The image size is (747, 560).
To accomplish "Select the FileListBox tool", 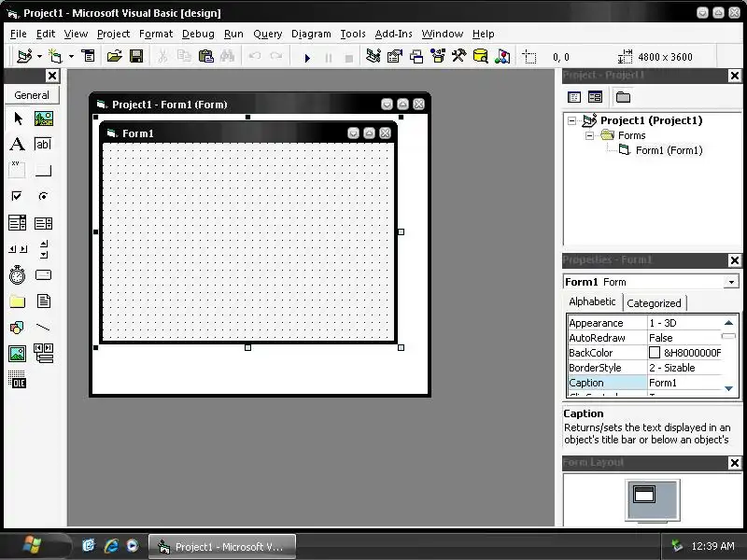I will pos(43,301).
